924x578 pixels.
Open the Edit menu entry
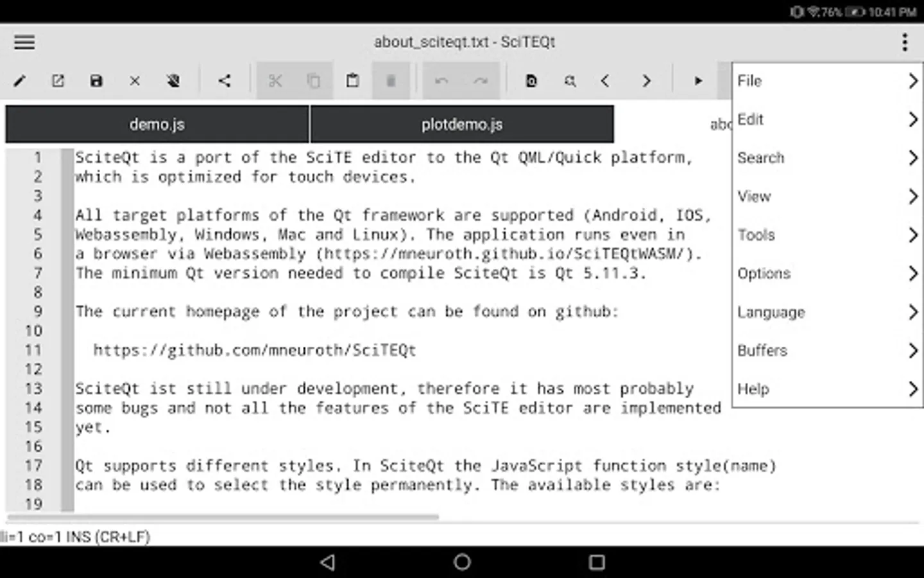(827, 119)
